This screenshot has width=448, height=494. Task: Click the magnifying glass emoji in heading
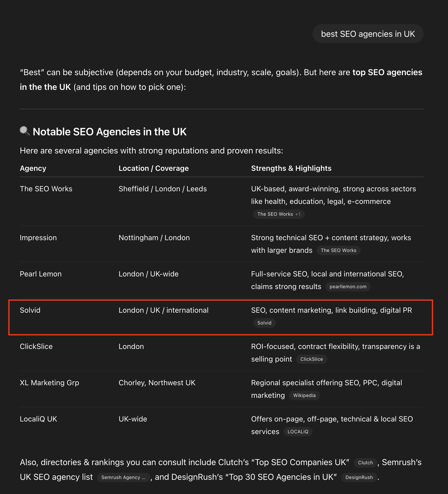point(25,131)
